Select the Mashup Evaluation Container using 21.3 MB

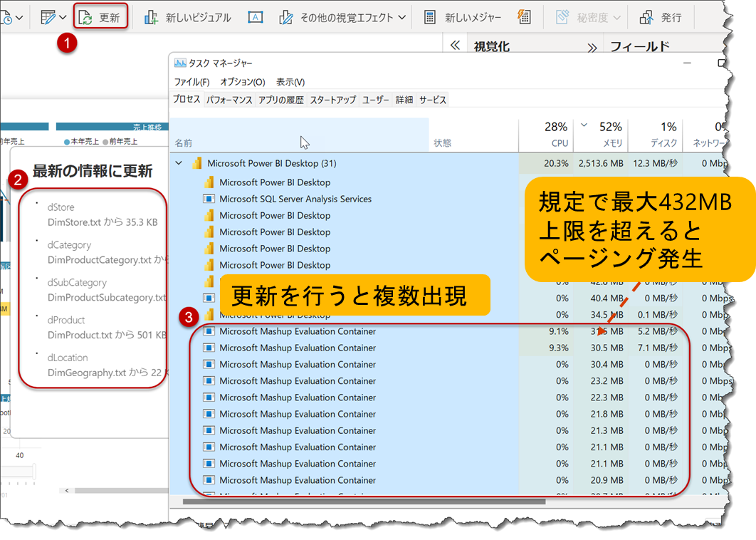[298, 430]
